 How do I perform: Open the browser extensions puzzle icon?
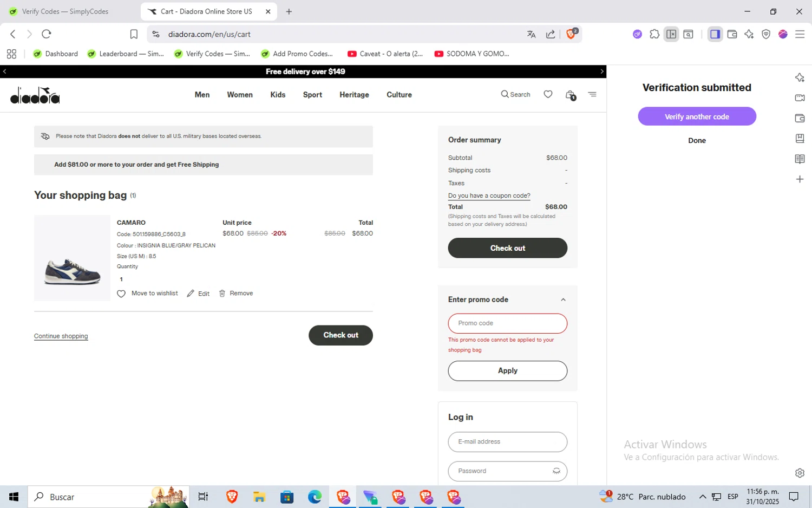click(654, 34)
